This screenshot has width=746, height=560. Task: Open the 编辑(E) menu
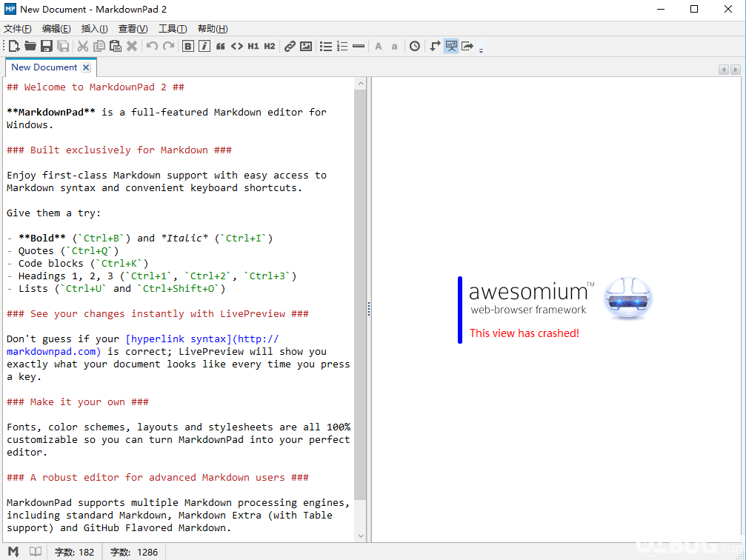tap(56, 29)
